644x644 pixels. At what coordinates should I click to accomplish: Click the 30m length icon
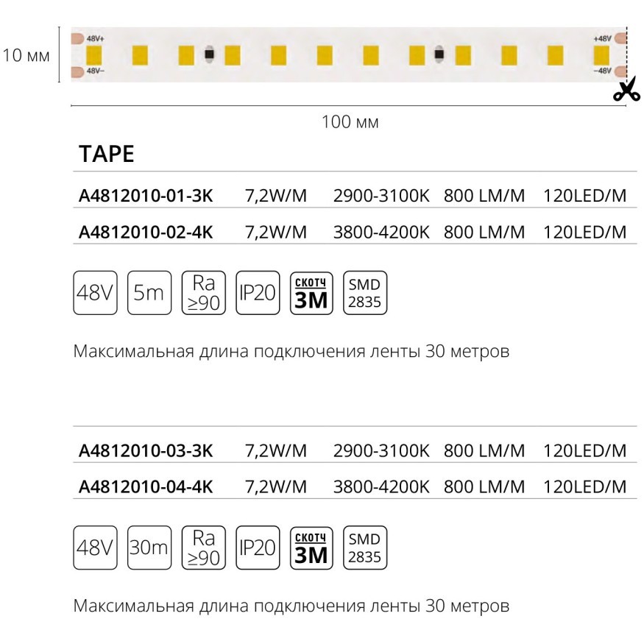coord(149,548)
